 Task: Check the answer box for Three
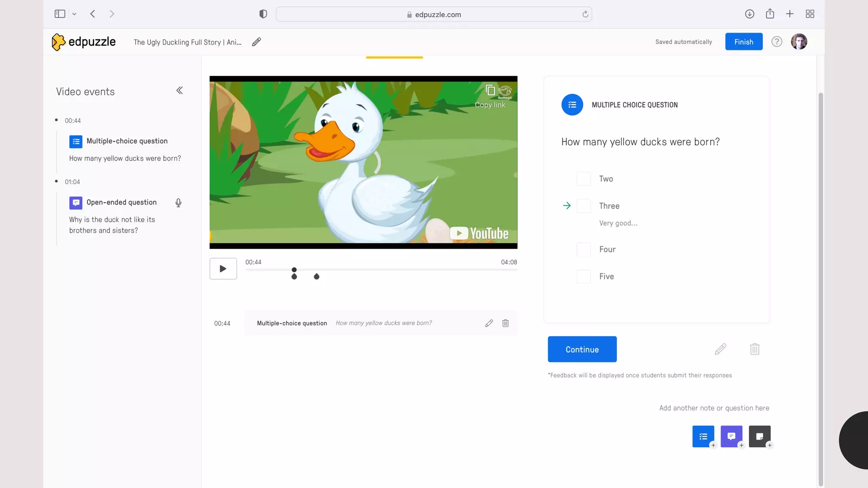[584, 206]
